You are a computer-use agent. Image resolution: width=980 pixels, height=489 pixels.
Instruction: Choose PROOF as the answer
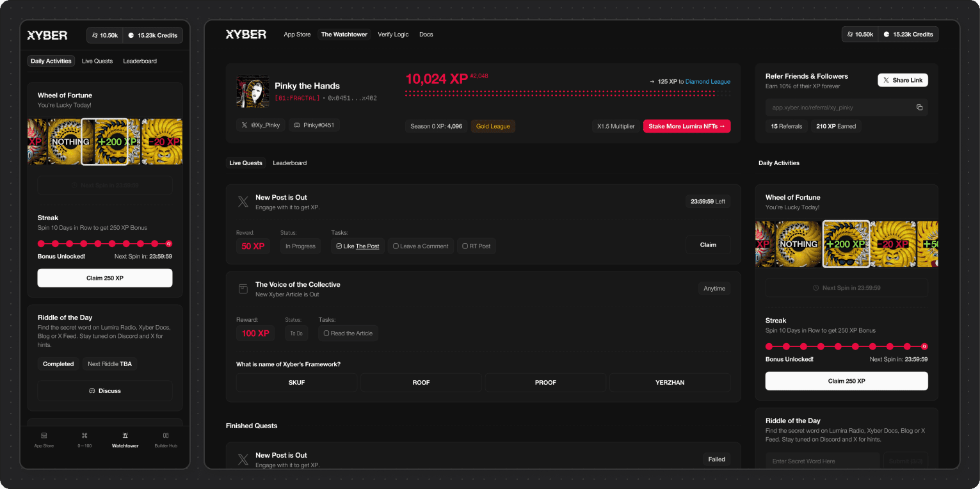tap(545, 382)
